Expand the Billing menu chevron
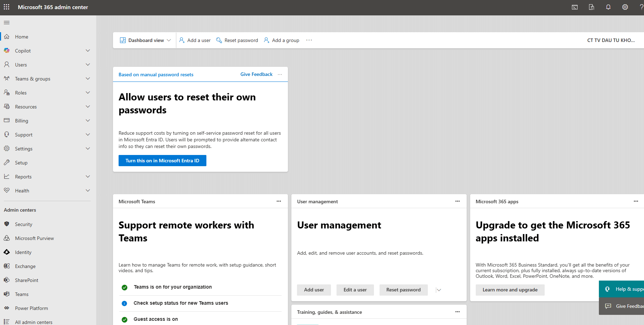Screen dimensions: 644x325 [88, 121]
